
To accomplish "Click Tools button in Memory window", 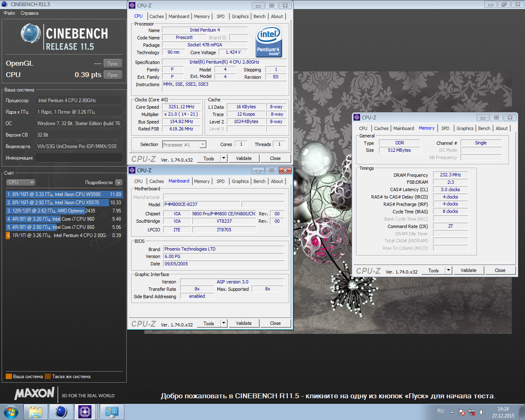I will (434, 270).
